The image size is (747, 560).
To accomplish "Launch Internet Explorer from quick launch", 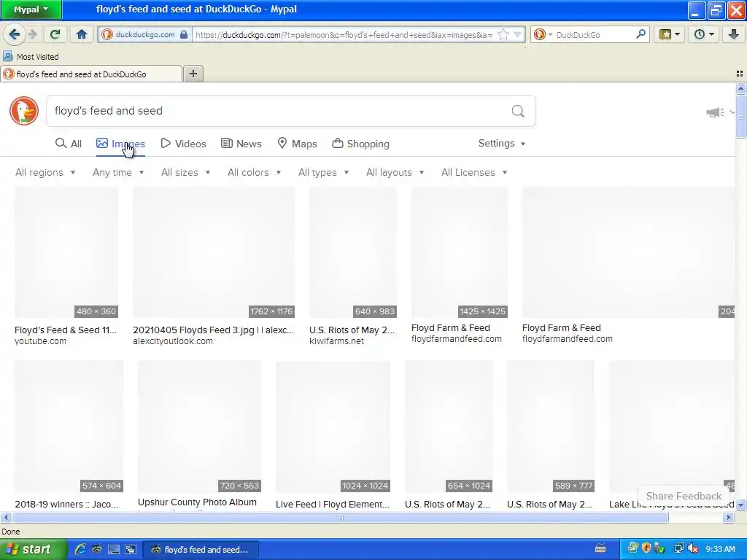I will (x=80, y=549).
